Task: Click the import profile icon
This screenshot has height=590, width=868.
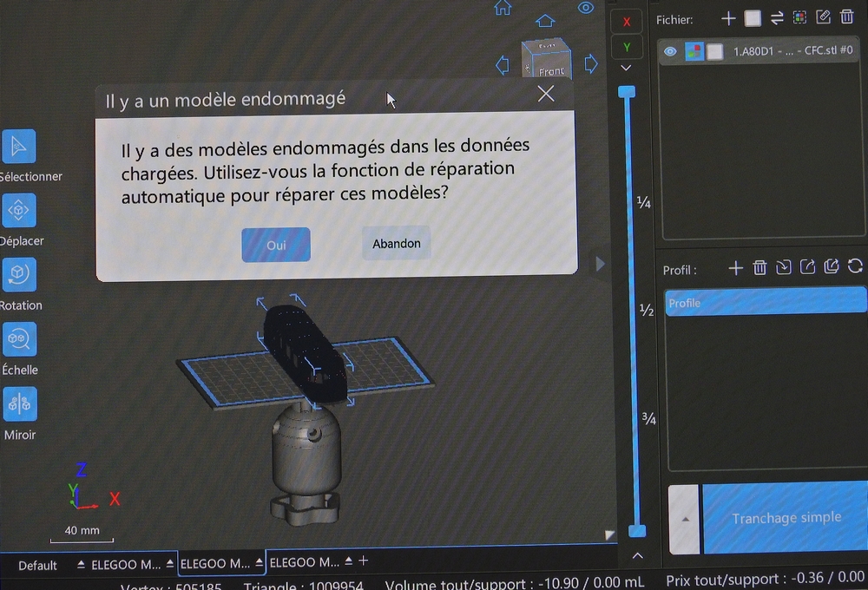Action: (x=783, y=267)
